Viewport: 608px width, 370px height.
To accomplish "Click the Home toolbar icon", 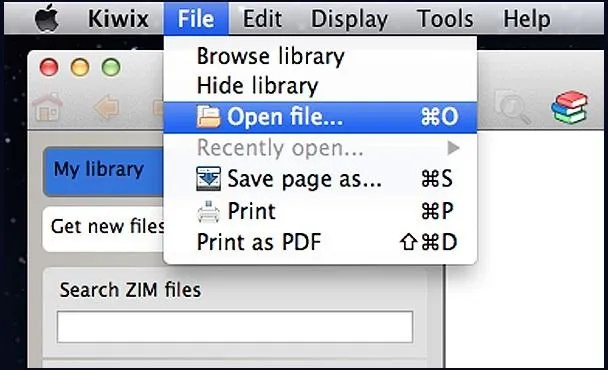I will (48, 107).
